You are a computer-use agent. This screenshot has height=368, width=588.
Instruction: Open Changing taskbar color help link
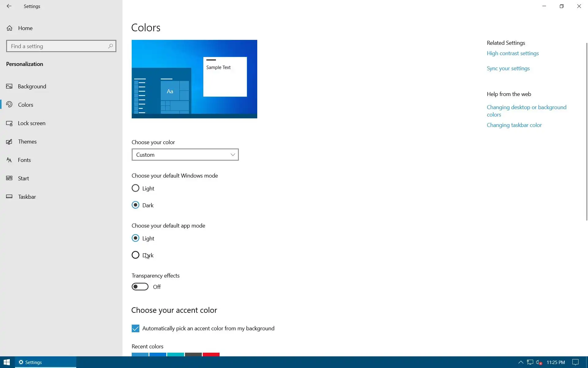click(x=514, y=125)
